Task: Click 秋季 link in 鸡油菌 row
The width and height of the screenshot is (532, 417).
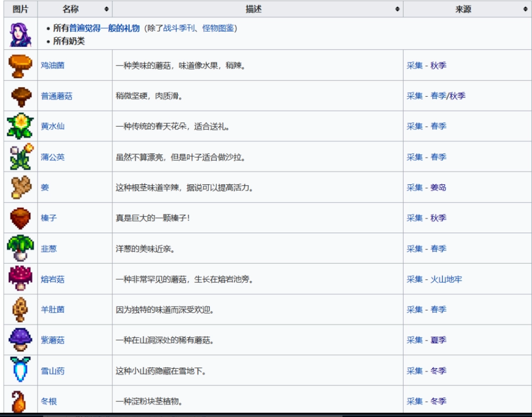Action: pos(438,65)
